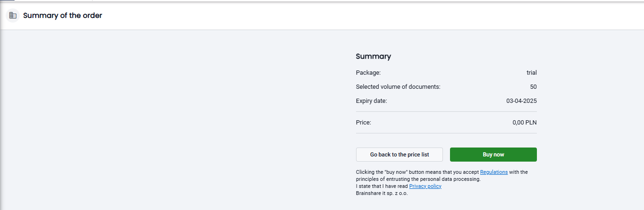The image size is (644, 210).
Task: Click the personal data processing principles text
Action: pyautogui.click(x=418, y=179)
